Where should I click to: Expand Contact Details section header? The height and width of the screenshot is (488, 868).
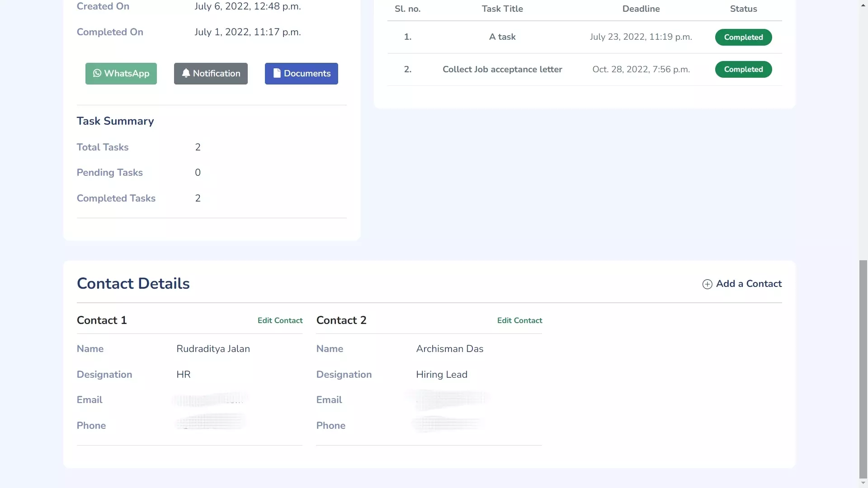[133, 284]
